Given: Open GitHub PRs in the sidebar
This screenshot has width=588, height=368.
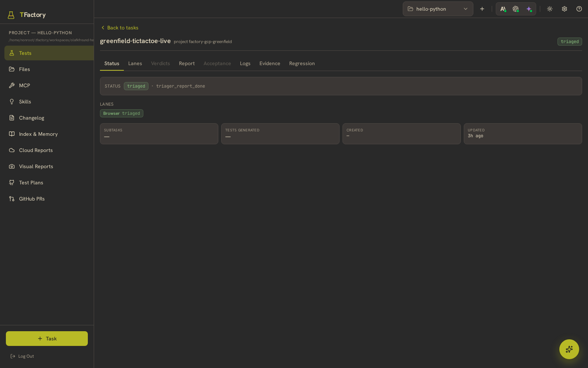Looking at the screenshot, I should tap(49, 199).
